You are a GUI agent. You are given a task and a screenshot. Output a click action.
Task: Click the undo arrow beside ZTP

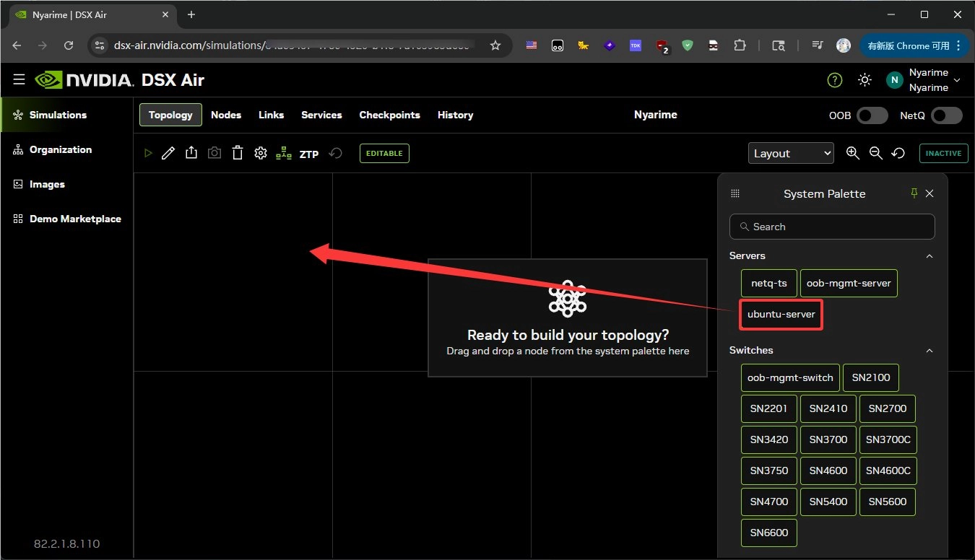[335, 153]
